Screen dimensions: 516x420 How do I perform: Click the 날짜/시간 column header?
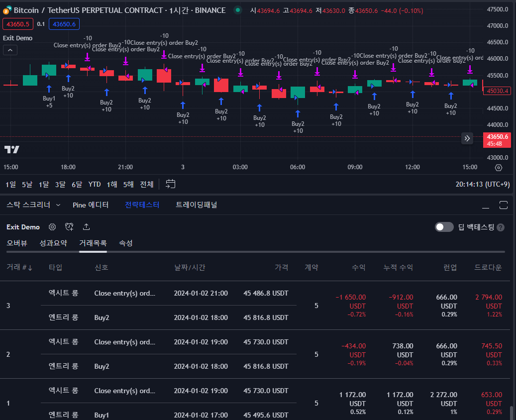190,267
